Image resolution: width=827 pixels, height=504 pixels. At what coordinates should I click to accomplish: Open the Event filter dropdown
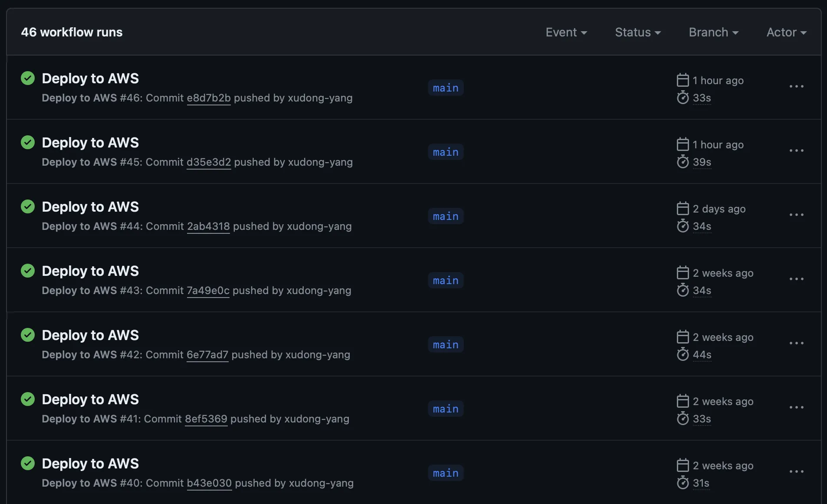point(567,32)
